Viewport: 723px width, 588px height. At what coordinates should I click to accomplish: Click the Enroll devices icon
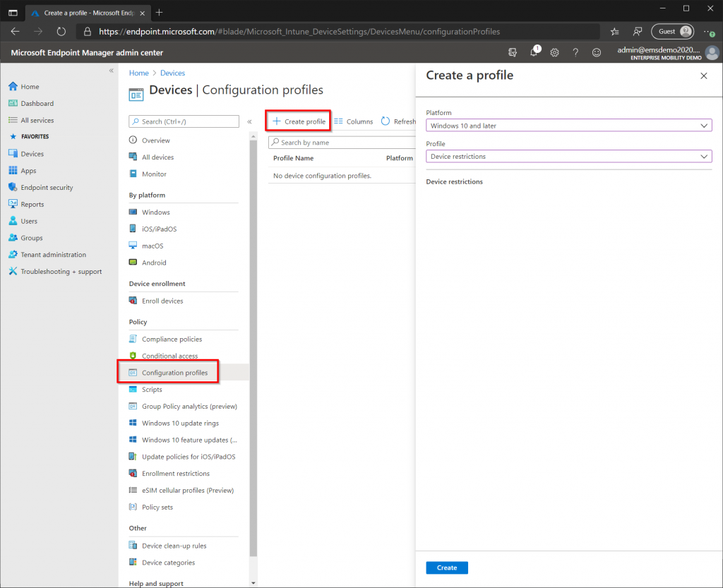133,301
